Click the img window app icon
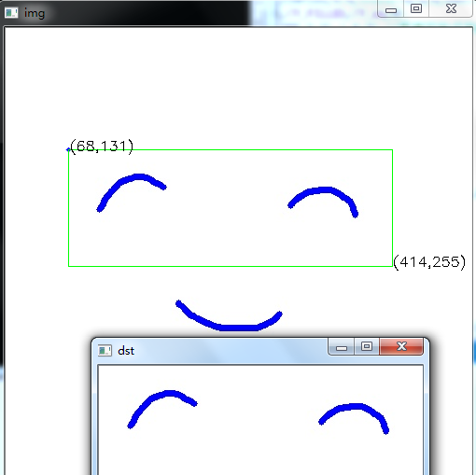Image resolution: width=476 pixels, height=475 pixels. tap(11, 13)
